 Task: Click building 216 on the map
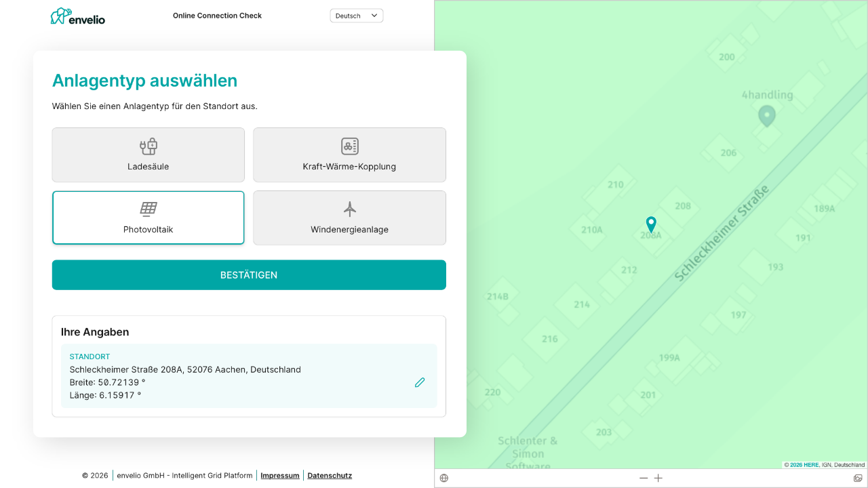pyautogui.click(x=549, y=339)
